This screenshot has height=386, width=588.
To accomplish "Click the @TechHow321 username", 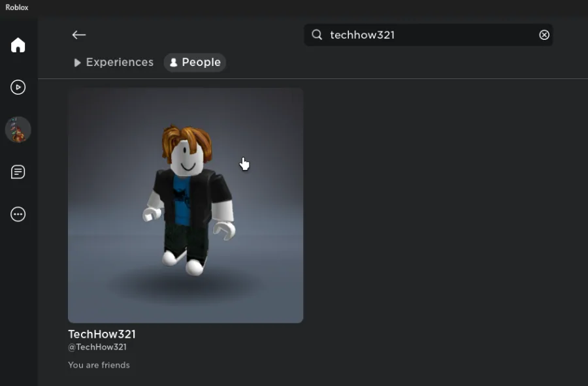I will click(x=97, y=347).
